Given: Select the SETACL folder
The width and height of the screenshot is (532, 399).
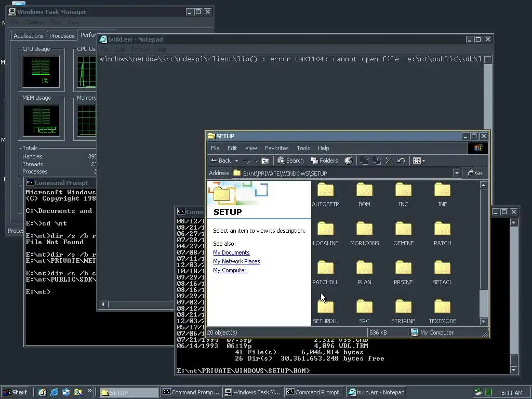Looking at the screenshot, I should coord(443,272).
